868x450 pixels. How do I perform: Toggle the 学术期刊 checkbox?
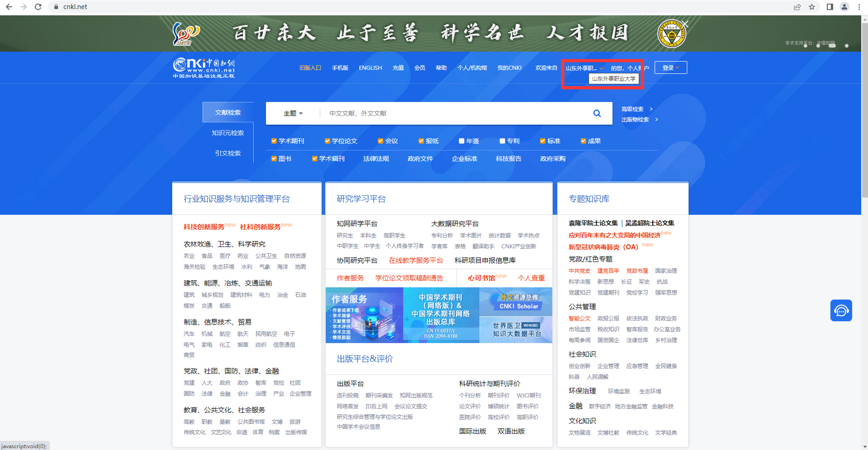click(x=274, y=141)
